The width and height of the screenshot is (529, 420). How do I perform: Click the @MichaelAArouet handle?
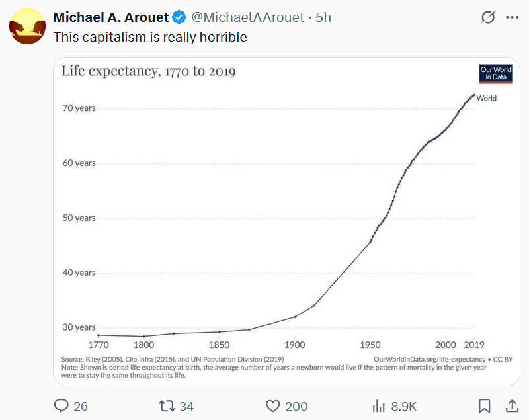coord(248,17)
